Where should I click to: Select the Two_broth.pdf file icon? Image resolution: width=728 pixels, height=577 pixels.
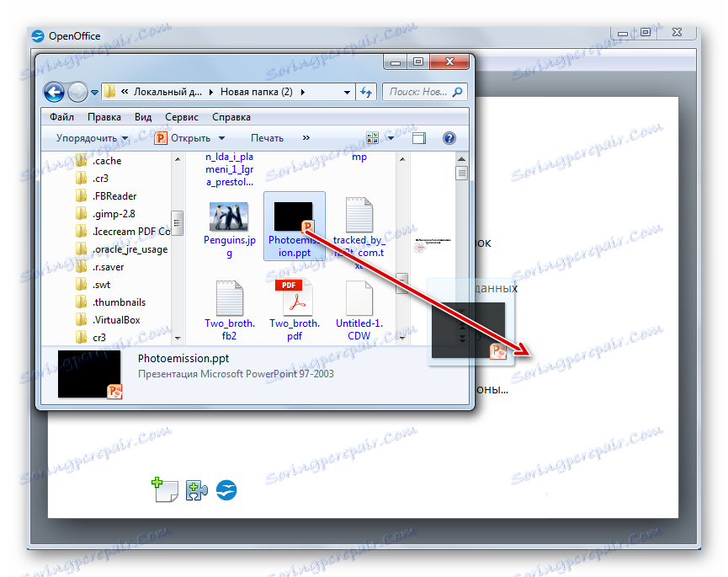click(294, 298)
